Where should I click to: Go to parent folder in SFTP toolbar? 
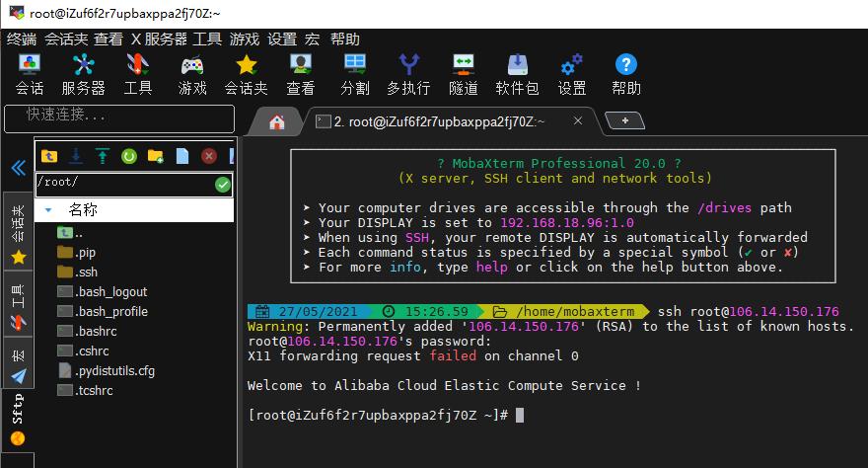pyautogui.click(x=49, y=156)
